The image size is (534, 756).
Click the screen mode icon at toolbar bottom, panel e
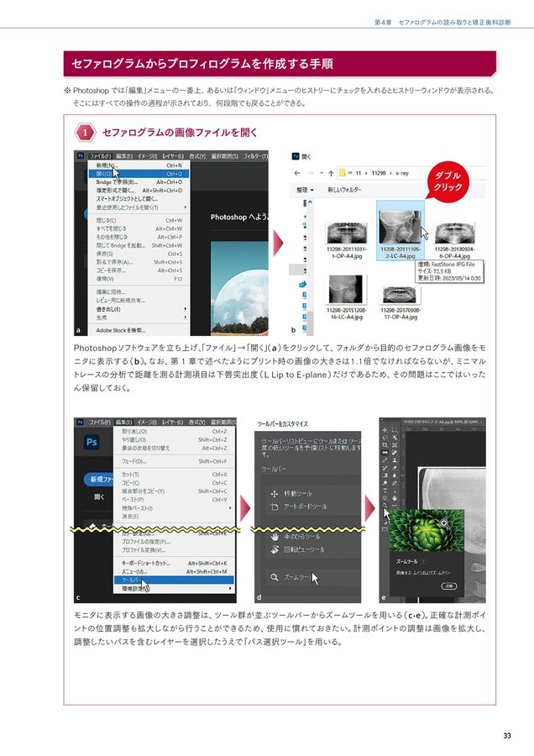(x=385, y=529)
